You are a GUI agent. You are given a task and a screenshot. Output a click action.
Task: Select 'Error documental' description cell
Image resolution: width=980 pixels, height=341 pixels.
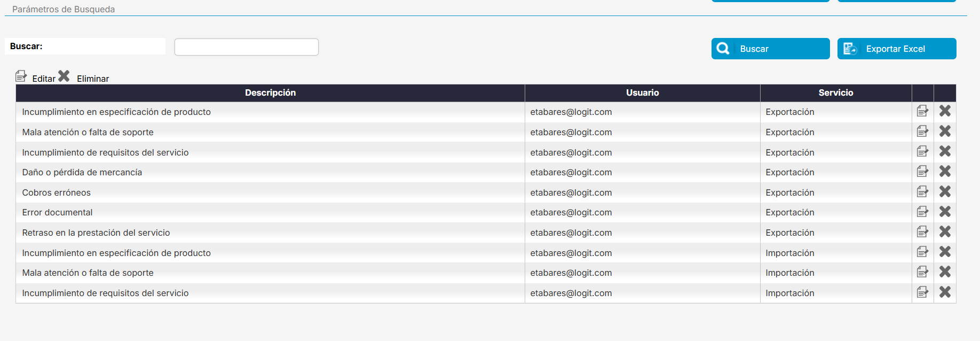(270, 213)
